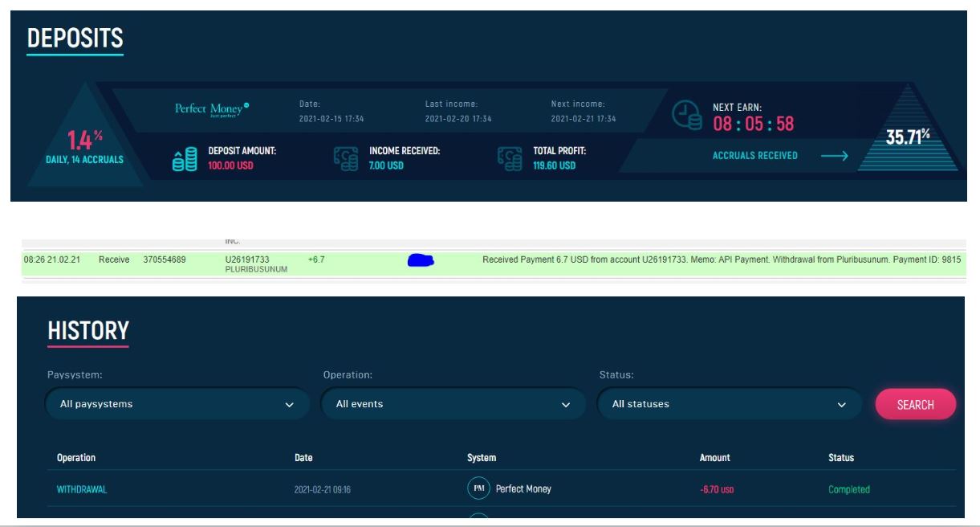The image size is (980, 527).
Task: Sort by the Operation column header
Action: [76, 458]
